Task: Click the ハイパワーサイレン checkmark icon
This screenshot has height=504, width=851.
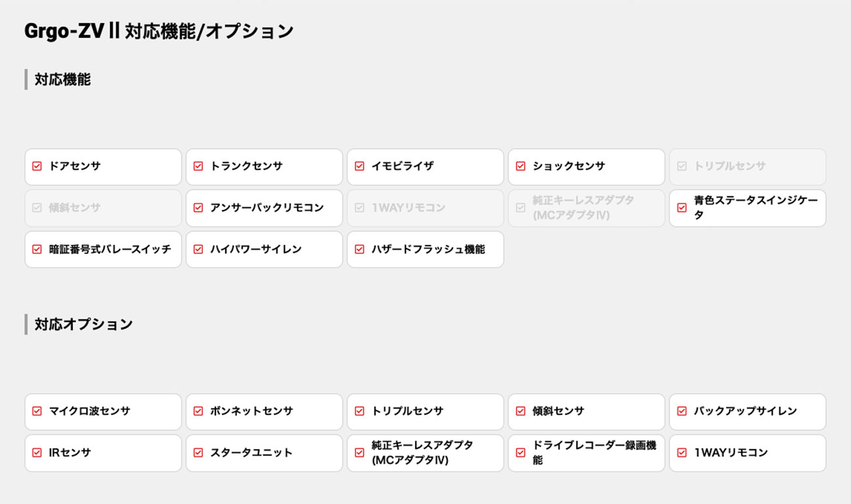Action: click(198, 249)
